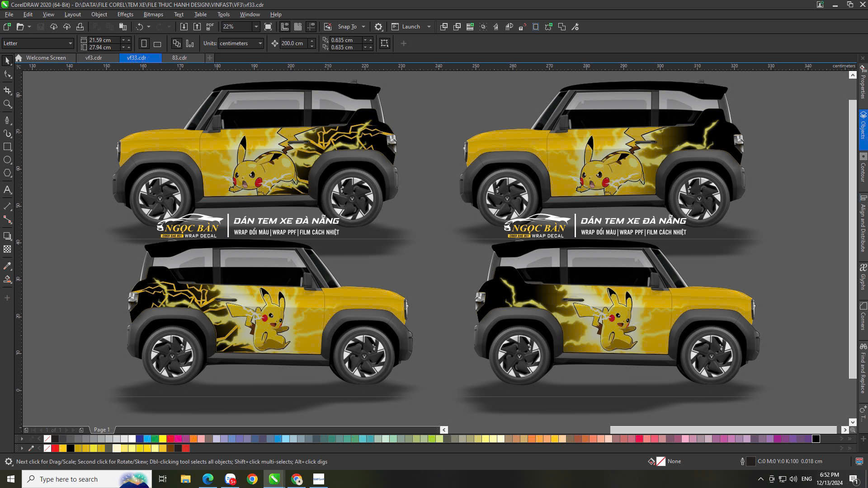Click the Import icon in toolbar
Image resolution: width=868 pixels, height=488 pixels.
pyautogui.click(x=184, y=27)
